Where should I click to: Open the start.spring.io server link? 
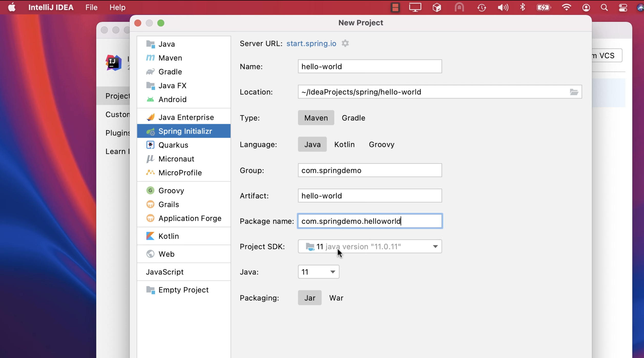pyautogui.click(x=311, y=43)
